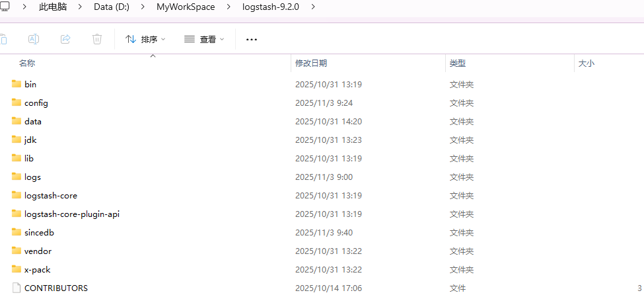
Task: Click CONTRIBUTORS date 2025/10/14 17:06
Action: click(x=328, y=288)
